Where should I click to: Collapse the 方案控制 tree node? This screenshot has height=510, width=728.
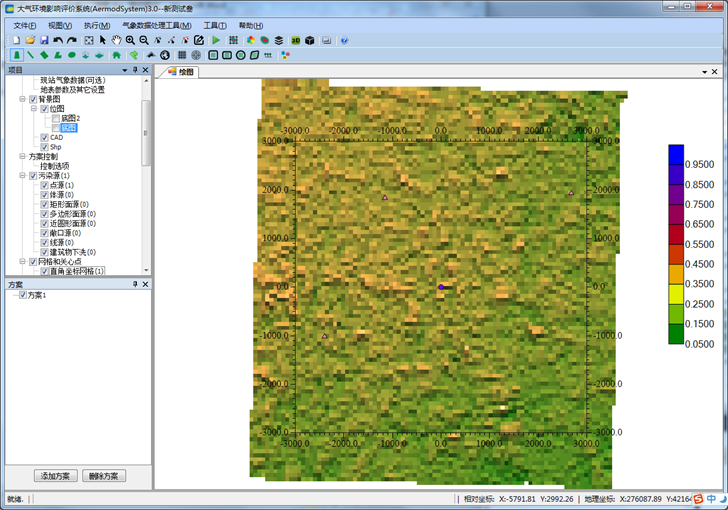point(22,156)
